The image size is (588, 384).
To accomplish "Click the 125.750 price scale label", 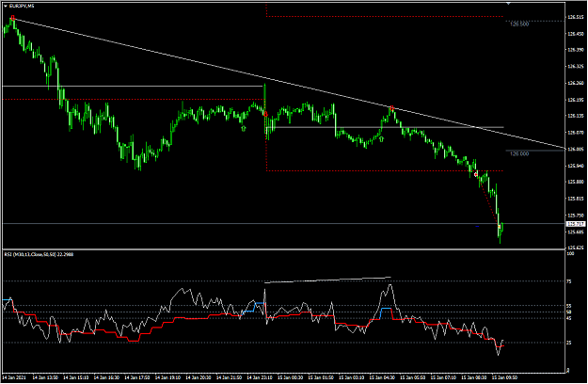I will (575, 216).
